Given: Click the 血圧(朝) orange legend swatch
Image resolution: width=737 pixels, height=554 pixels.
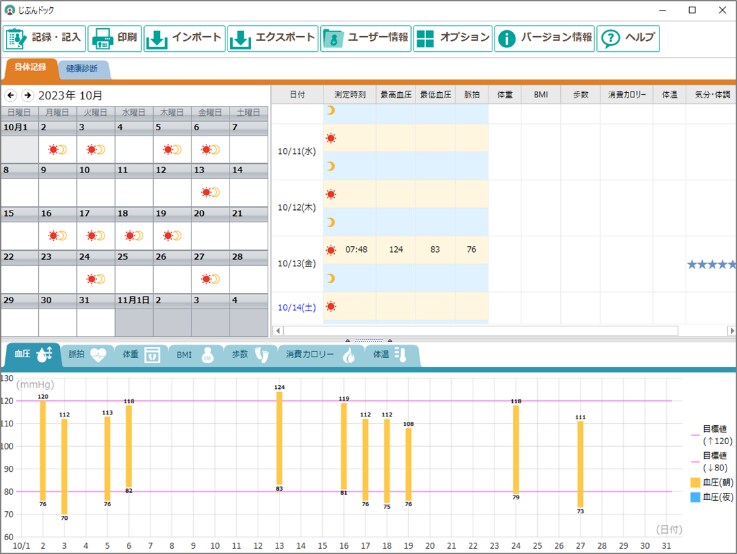Looking at the screenshot, I should coord(695,483).
